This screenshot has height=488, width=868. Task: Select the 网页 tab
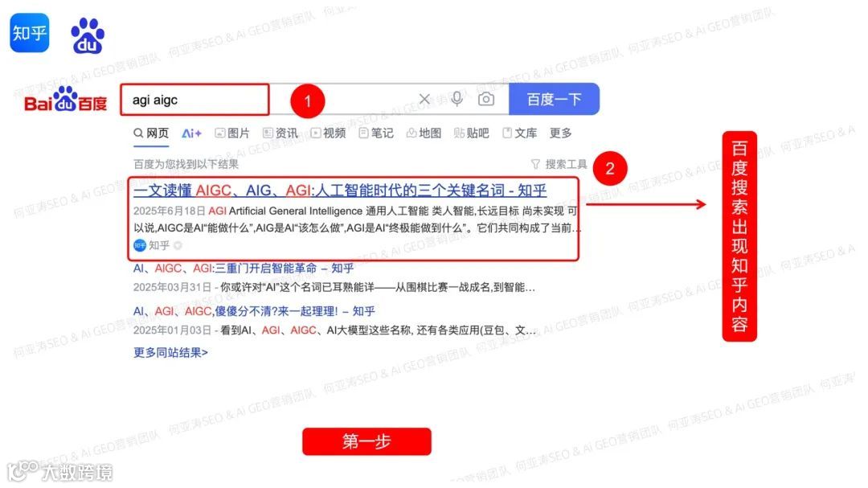click(151, 133)
